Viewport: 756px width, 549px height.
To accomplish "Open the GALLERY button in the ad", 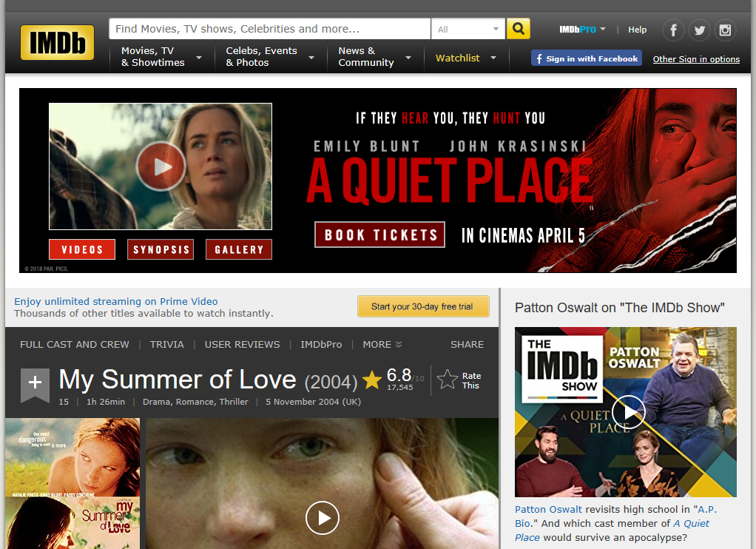I will click(x=239, y=249).
